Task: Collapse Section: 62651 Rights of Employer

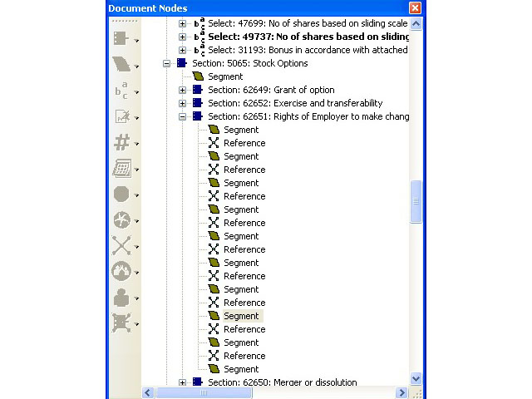Action: pyautogui.click(x=182, y=116)
